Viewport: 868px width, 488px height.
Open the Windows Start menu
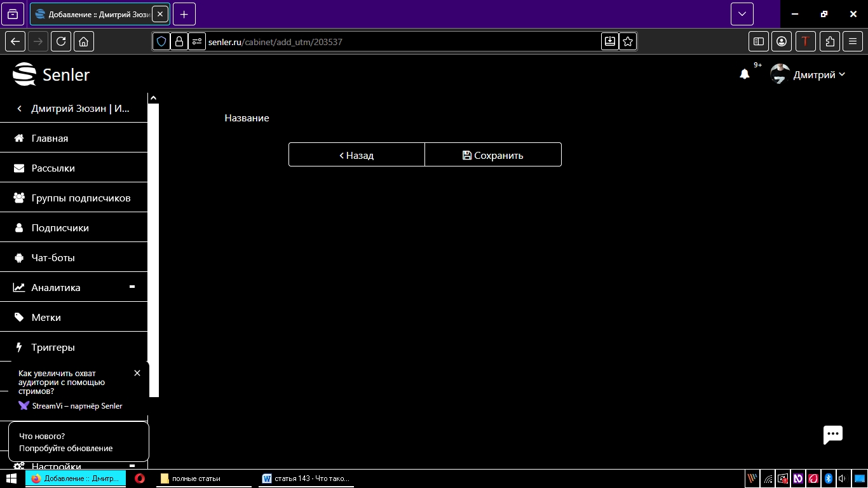click(x=11, y=478)
